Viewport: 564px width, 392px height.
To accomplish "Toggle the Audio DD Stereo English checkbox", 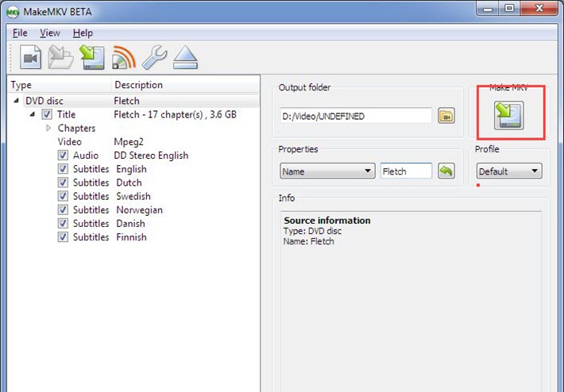I will coord(63,156).
